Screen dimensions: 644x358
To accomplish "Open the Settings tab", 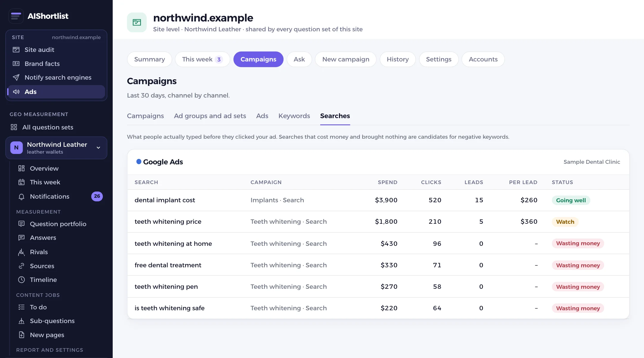I will click(x=439, y=59).
